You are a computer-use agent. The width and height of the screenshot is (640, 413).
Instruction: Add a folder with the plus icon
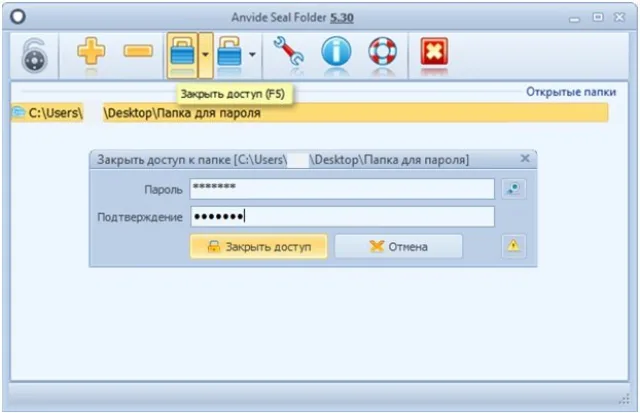[x=91, y=51]
